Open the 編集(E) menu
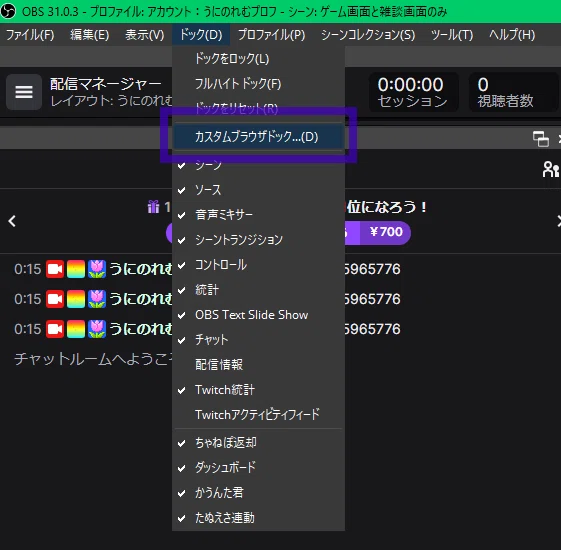The width and height of the screenshot is (561, 550). point(89,35)
